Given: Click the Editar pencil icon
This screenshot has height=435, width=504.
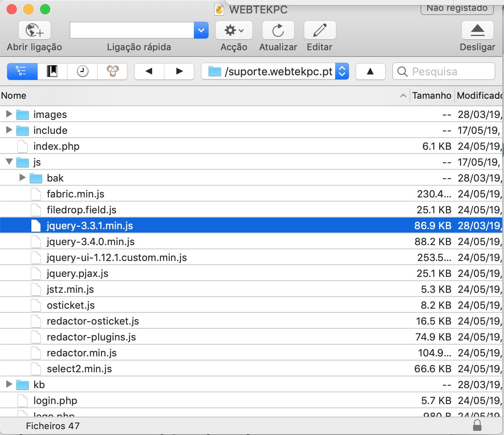Looking at the screenshot, I should [320, 31].
